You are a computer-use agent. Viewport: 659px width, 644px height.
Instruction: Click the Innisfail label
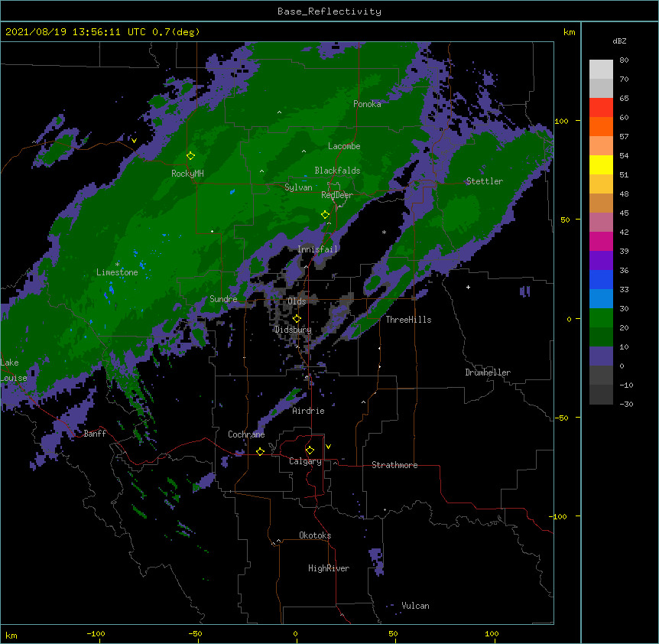coord(317,249)
